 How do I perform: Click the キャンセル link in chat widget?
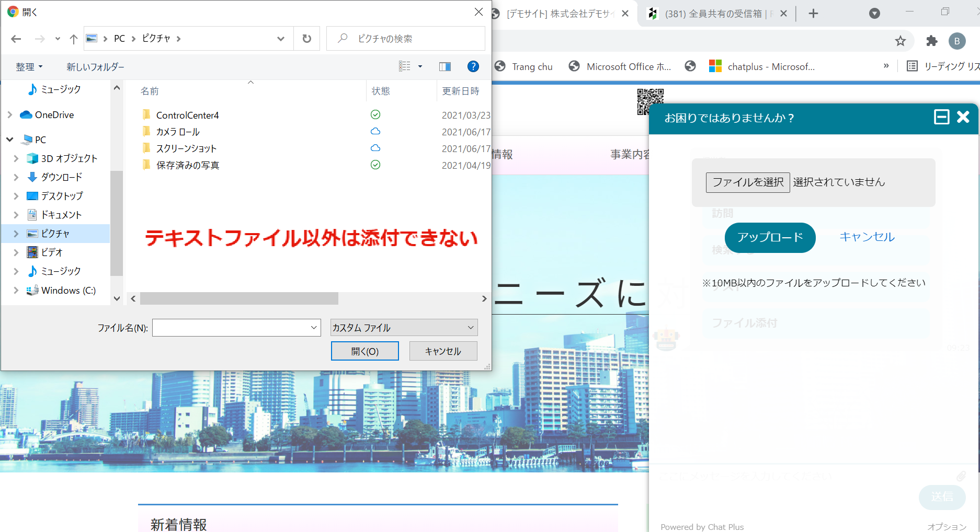867,237
